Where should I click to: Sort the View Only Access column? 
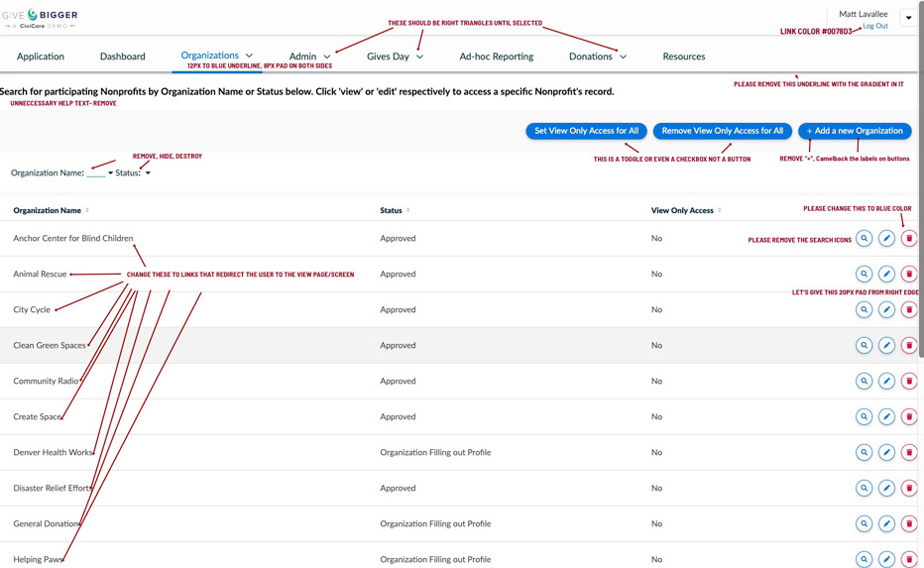[682, 210]
